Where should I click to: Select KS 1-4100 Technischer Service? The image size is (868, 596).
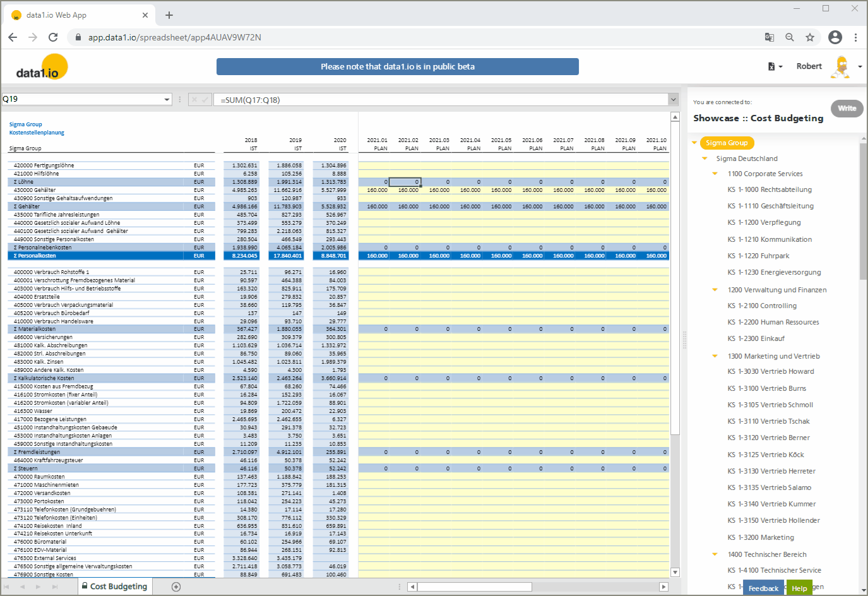pos(775,570)
